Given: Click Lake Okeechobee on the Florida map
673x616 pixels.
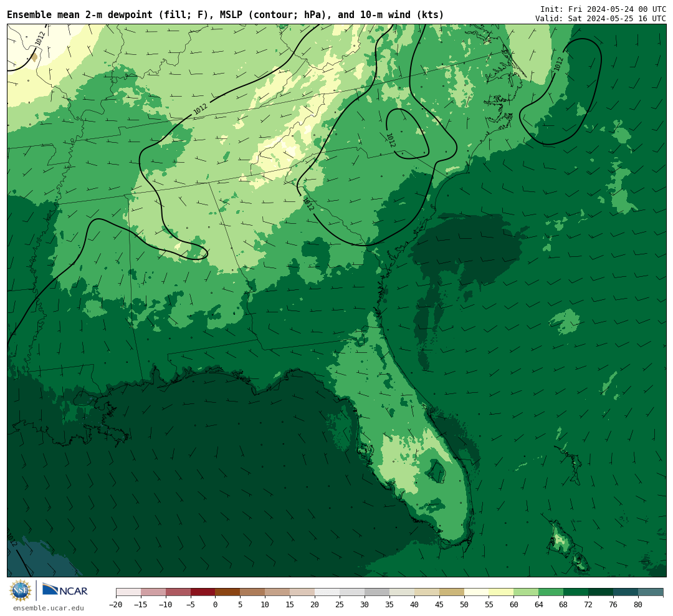Looking at the screenshot, I should [437, 471].
